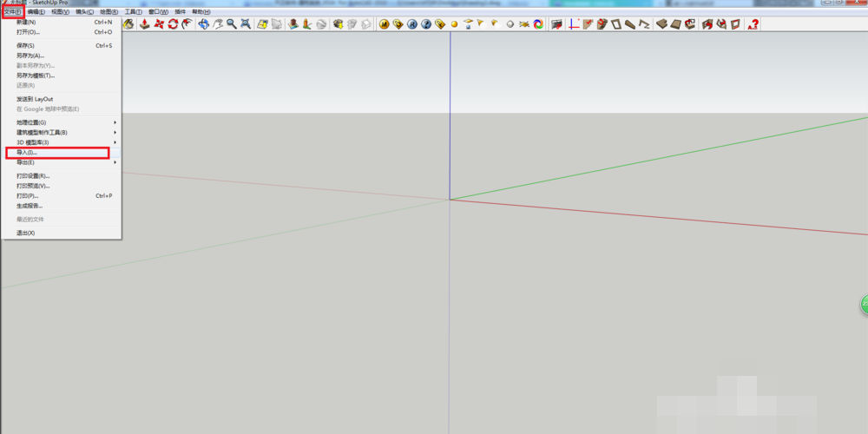The height and width of the screenshot is (434, 868).
Task: Open the 窗口(W) Window menu
Action: [158, 11]
